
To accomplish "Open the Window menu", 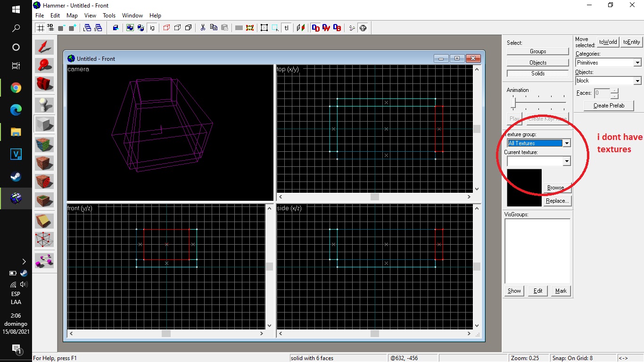I will coord(132,15).
